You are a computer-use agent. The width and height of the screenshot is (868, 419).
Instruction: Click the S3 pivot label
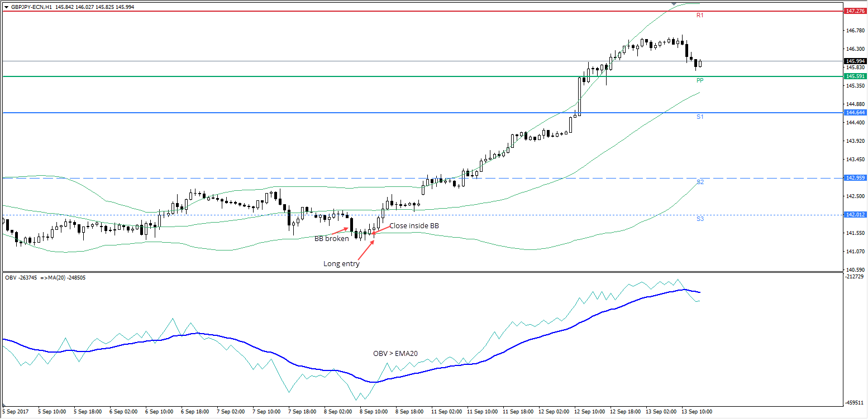pyautogui.click(x=700, y=219)
